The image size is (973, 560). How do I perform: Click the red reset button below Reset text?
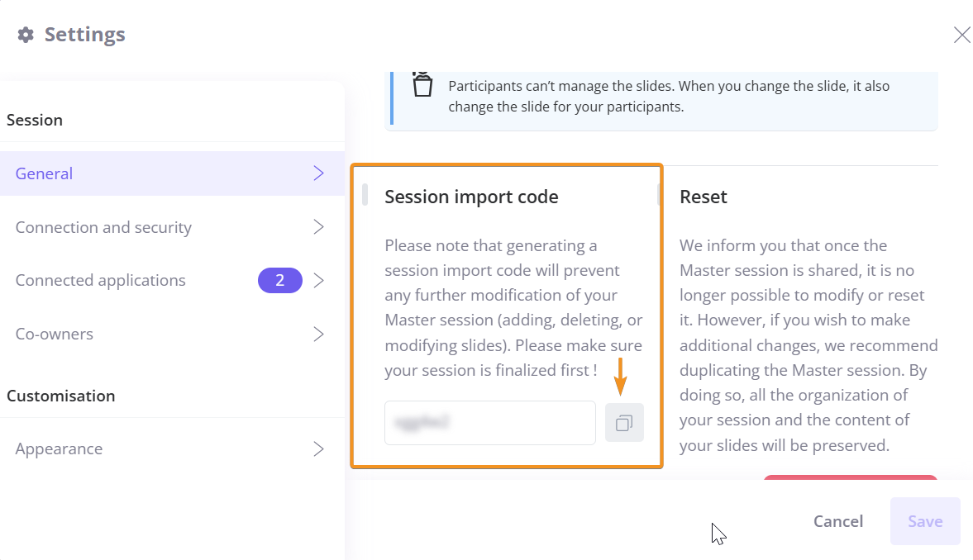coord(850,477)
